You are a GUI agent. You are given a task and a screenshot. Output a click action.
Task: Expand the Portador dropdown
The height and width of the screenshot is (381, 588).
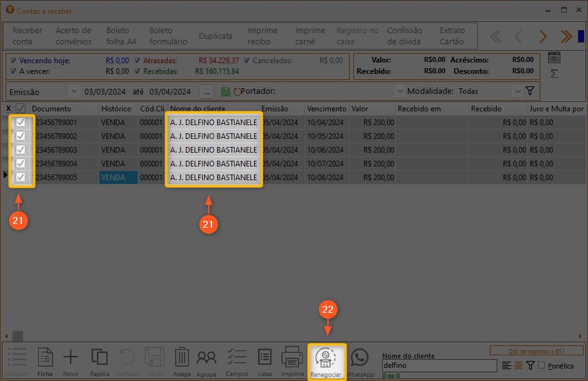pyautogui.click(x=400, y=91)
